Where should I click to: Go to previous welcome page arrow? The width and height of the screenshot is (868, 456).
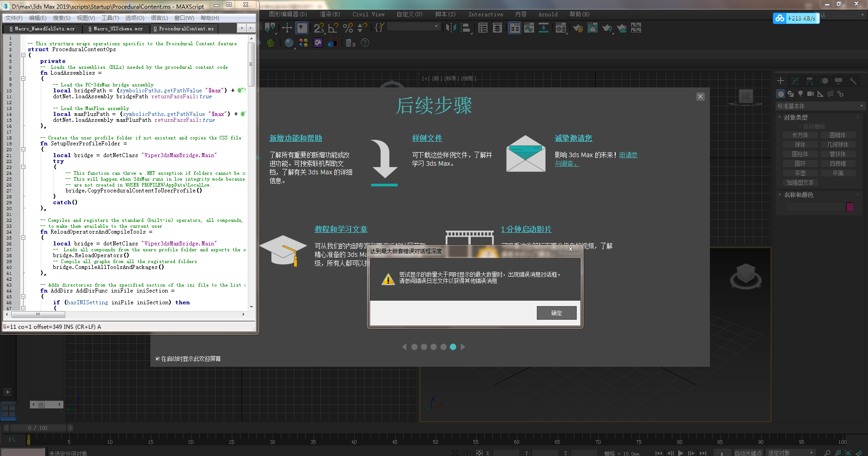405,347
